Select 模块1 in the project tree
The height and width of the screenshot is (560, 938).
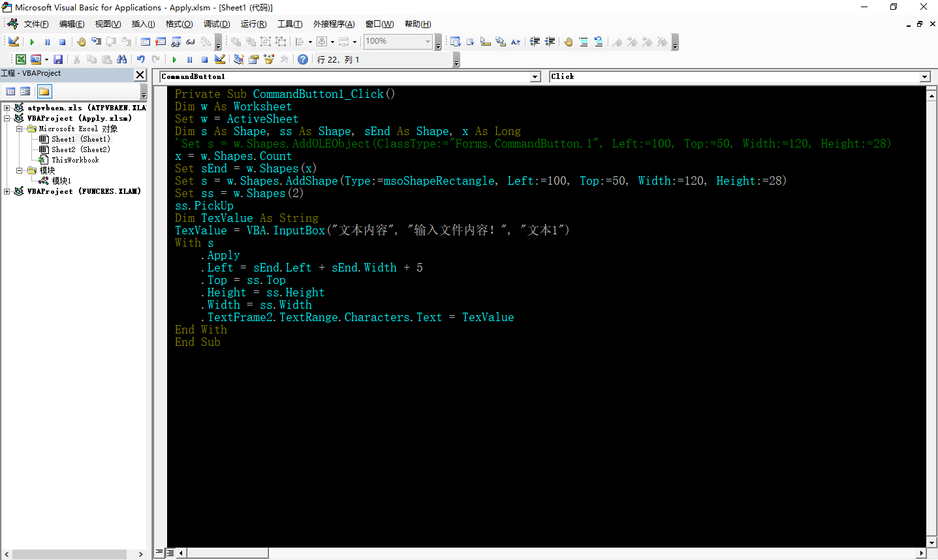coord(61,181)
